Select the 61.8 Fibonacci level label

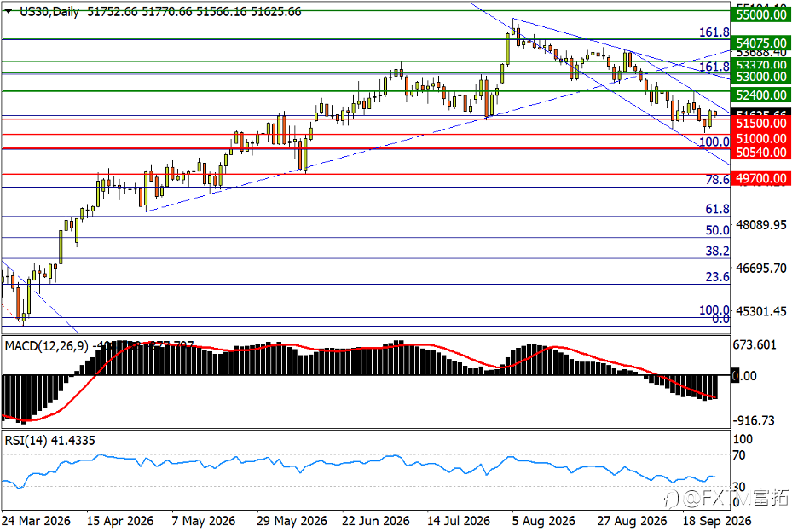717,209
